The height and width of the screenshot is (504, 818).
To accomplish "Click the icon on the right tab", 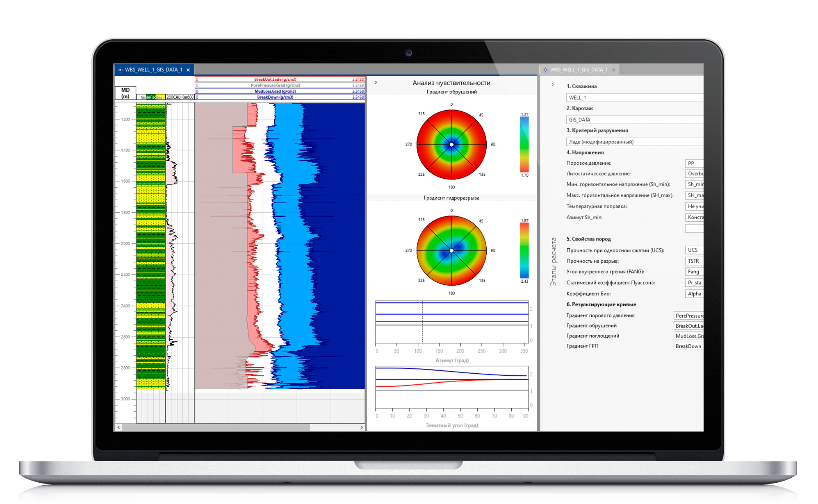I will [545, 70].
